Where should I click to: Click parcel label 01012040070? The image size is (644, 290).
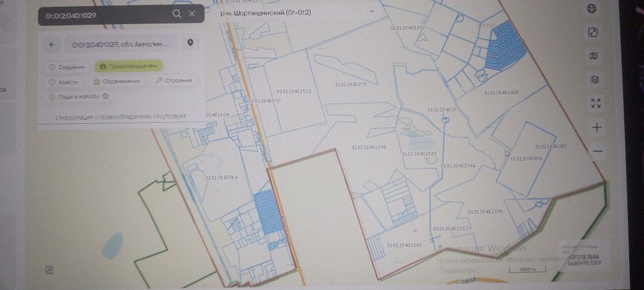(263, 101)
